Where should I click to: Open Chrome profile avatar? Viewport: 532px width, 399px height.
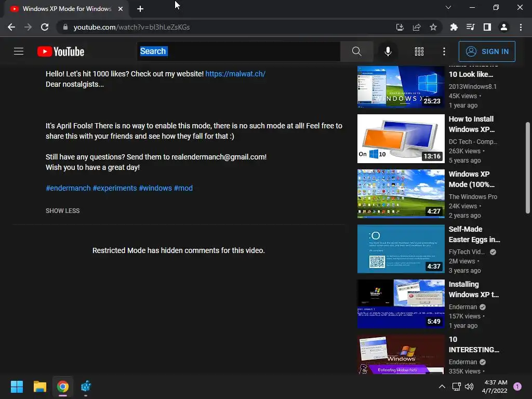click(504, 27)
